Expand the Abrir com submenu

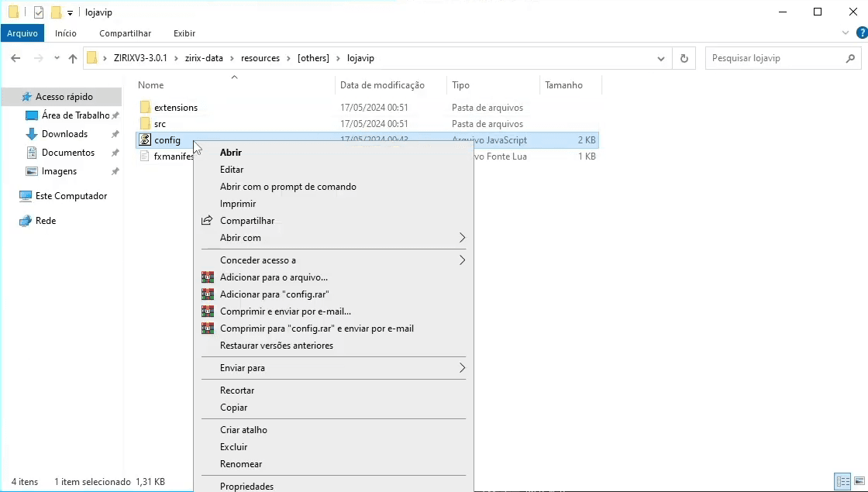(333, 238)
